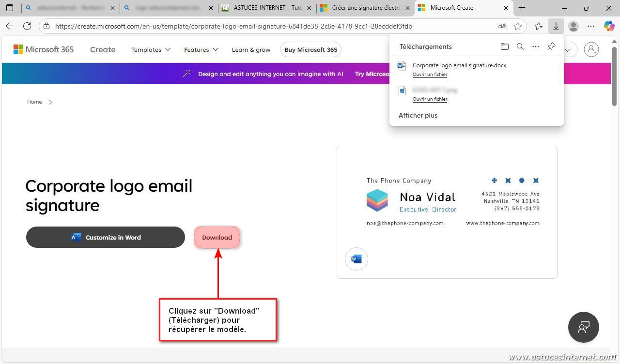Open the browser profile avatar

point(573,26)
